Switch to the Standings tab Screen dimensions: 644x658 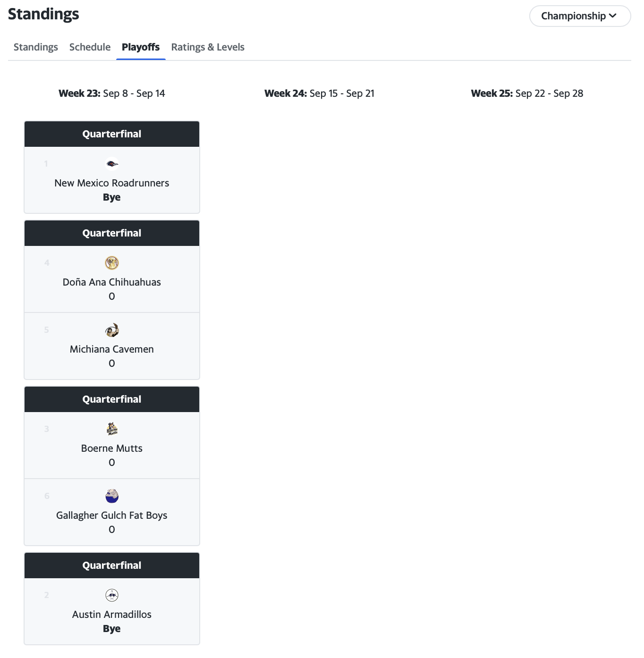[x=36, y=47]
